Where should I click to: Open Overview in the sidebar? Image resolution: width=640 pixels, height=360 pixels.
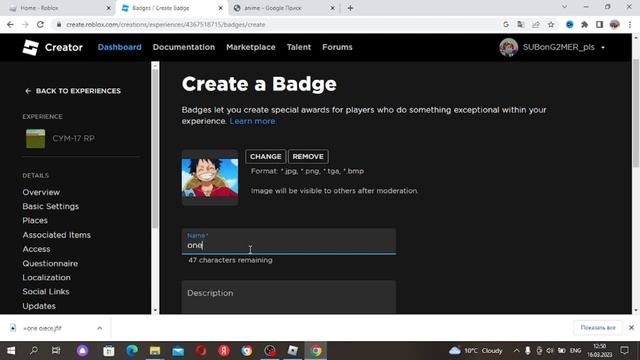[41, 192]
